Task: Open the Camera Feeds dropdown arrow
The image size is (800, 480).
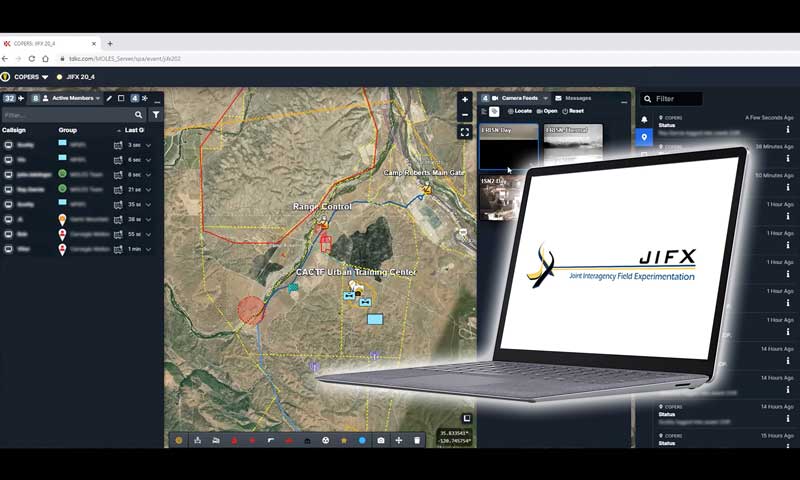Action: tap(545, 98)
